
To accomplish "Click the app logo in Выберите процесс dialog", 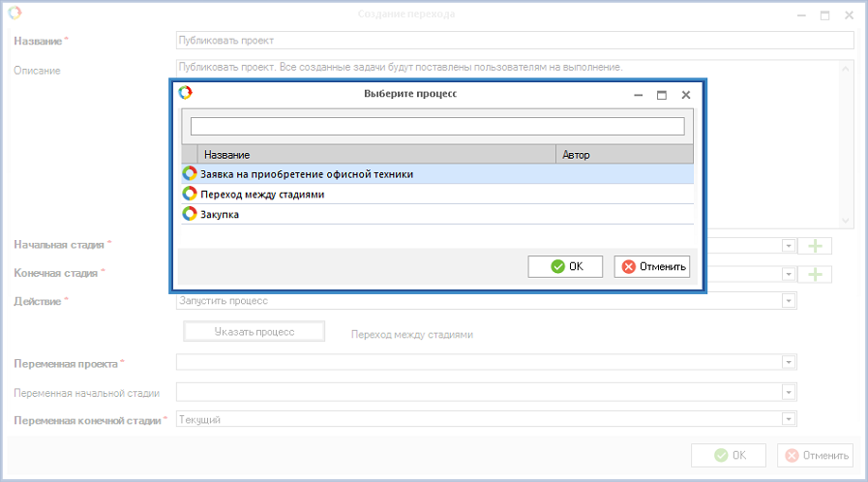I will (x=186, y=93).
